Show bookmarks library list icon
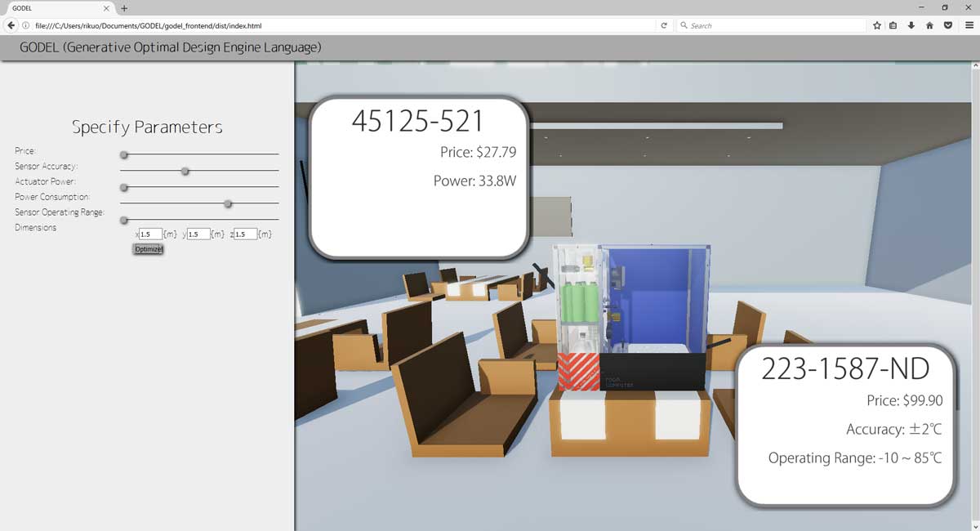This screenshot has width=980, height=531. tap(893, 25)
